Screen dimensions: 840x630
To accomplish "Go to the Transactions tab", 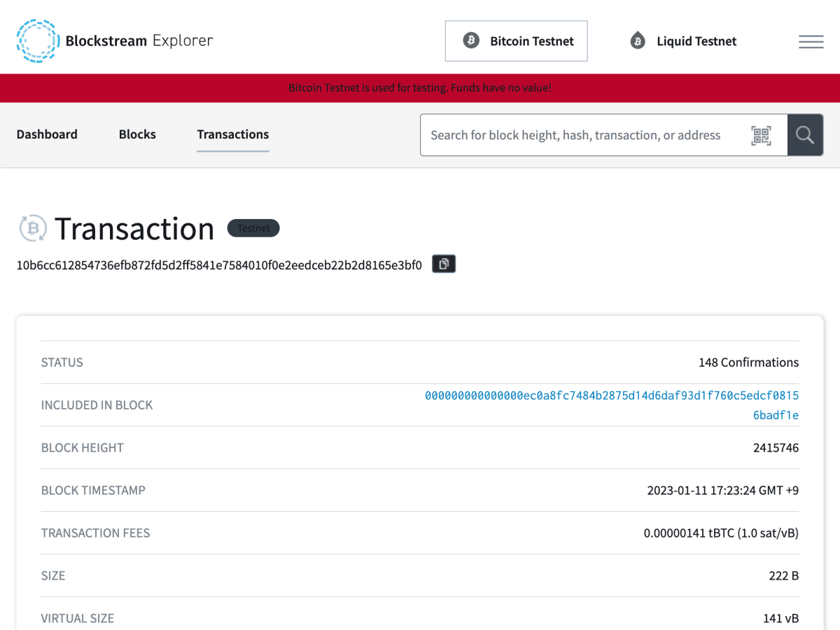I will point(233,134).
